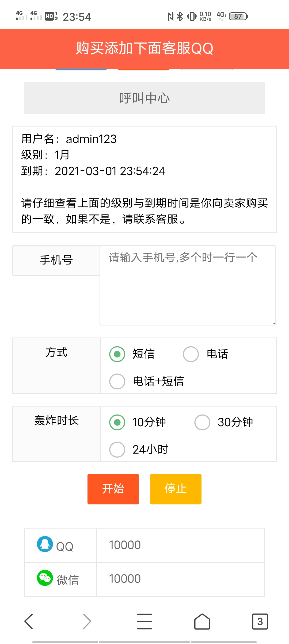Image resolution: width=289 pixels, height=644 pixels.
Task: Select the 短信 method radio button
Action: (x=117, y=354)
